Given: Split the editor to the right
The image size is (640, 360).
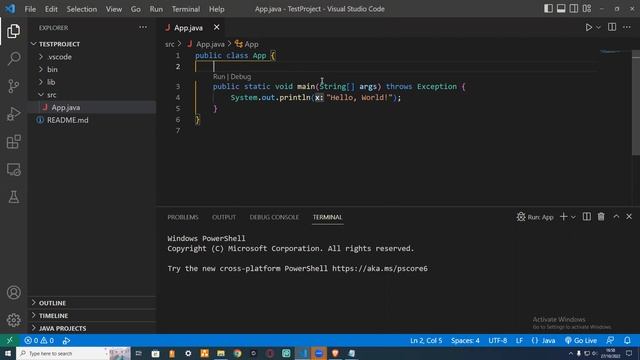Looking at the screenshot, I should [612, 27].
